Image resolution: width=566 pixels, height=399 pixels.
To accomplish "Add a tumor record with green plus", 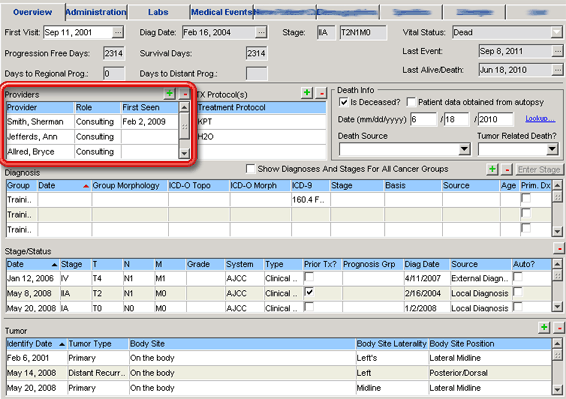I will point(544,328).
